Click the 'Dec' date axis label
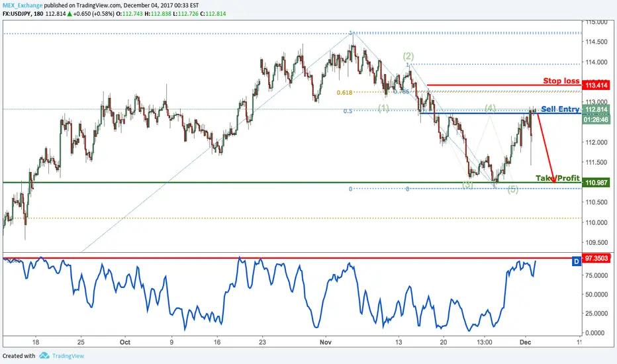The image size is (617, 364). point(526,342)
